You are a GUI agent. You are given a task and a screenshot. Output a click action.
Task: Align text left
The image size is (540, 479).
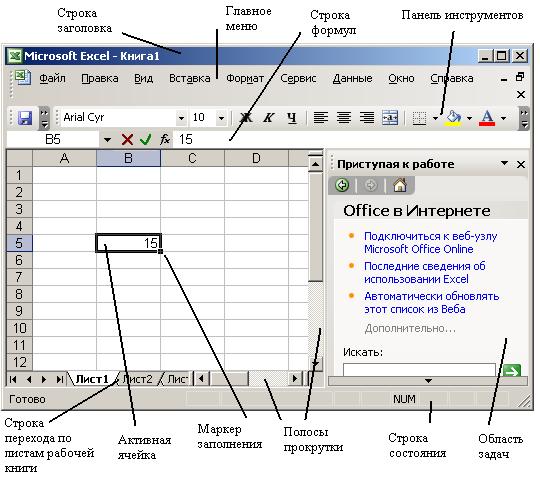(x=321, y=118)
